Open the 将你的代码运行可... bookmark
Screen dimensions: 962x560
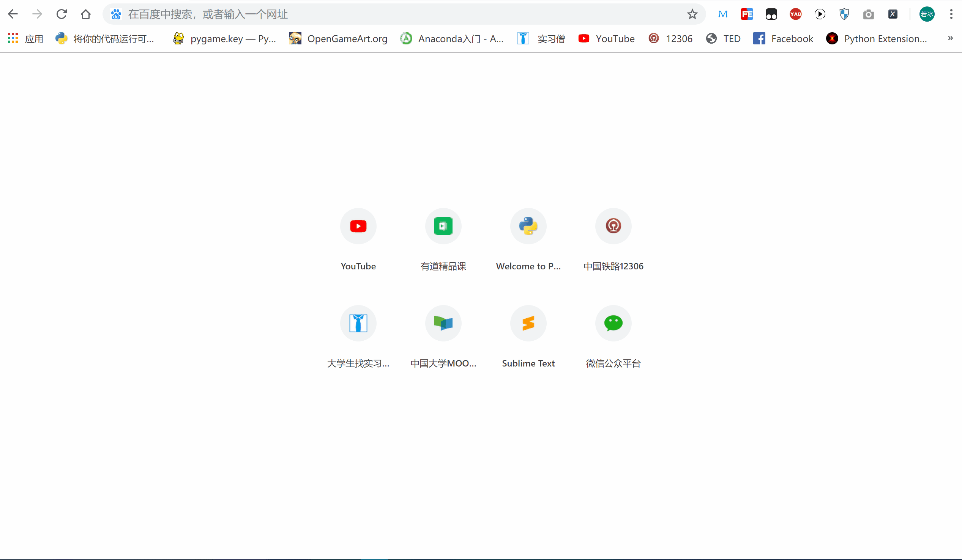coord(105,39)
